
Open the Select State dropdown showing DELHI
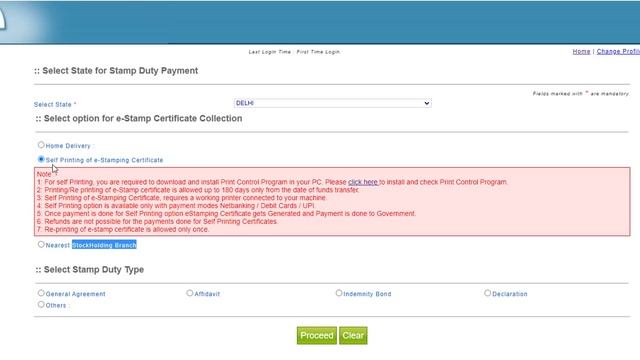pyautogui.click(x=333, y=103)
